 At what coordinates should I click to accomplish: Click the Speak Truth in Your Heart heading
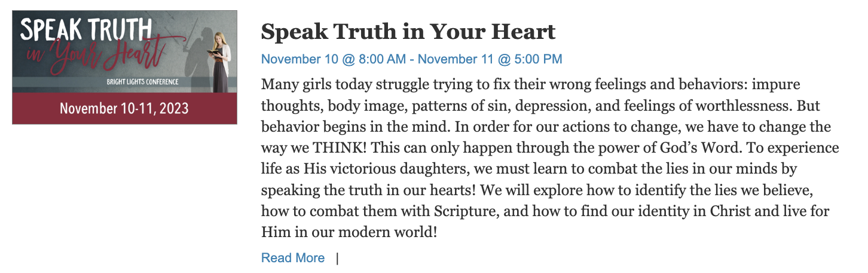click(408, 31)
